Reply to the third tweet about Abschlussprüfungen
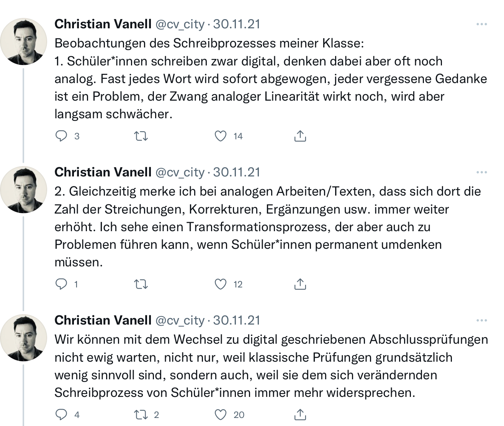Image resolution: width=504 pixels, height=426 pixels. [x=61, y=415]
